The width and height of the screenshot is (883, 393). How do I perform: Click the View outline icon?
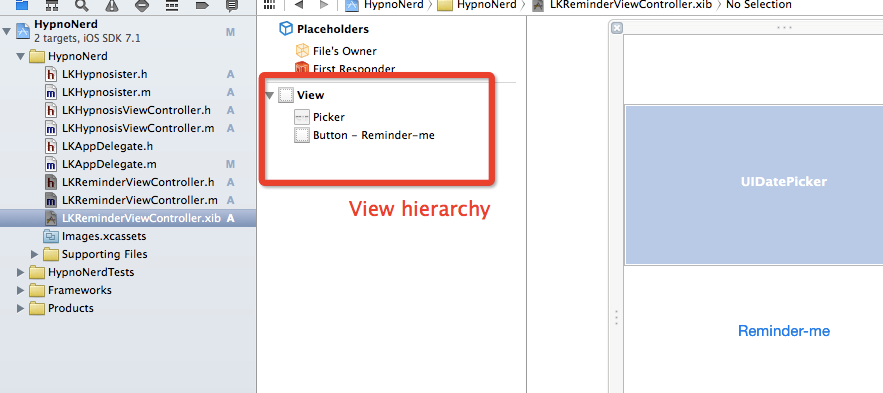coord(286,95)
